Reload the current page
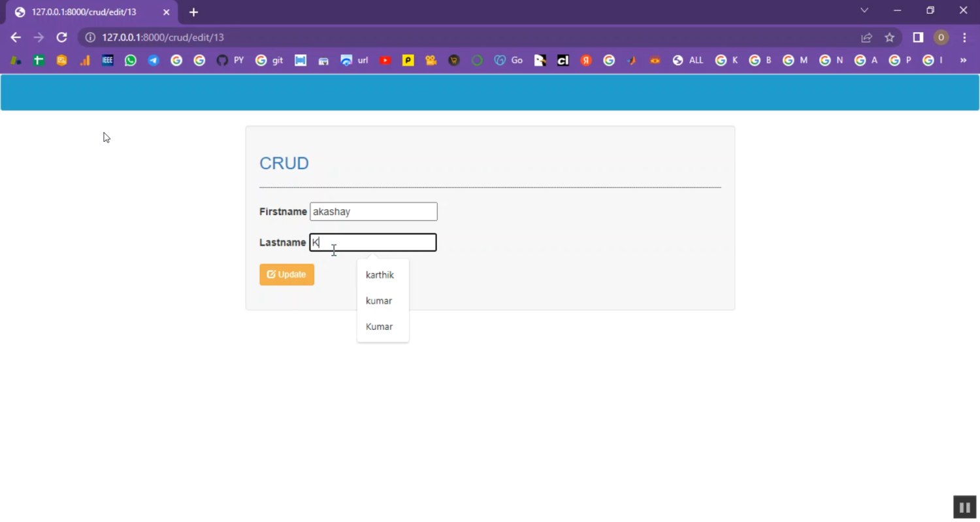This screenshot has width=980, height=522. tap(61, 37)
